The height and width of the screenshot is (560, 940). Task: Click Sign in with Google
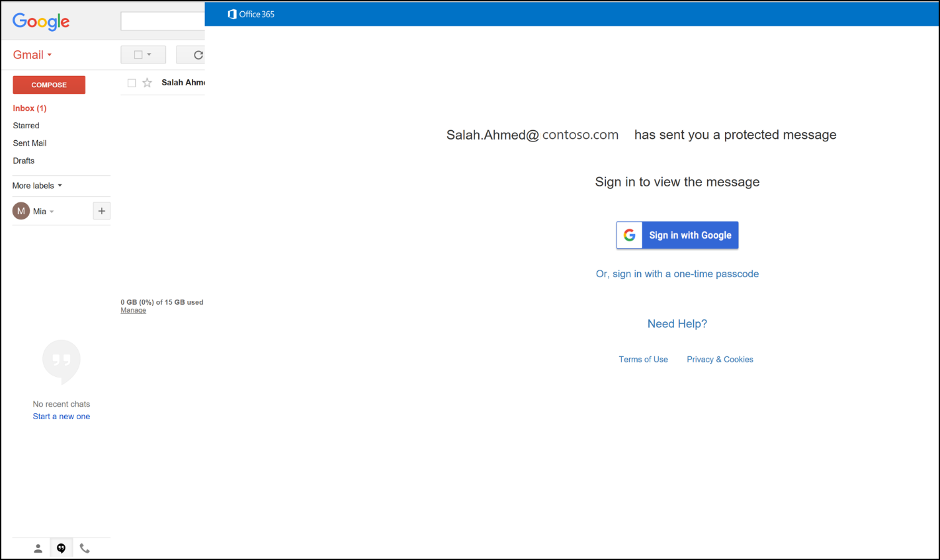690,235
